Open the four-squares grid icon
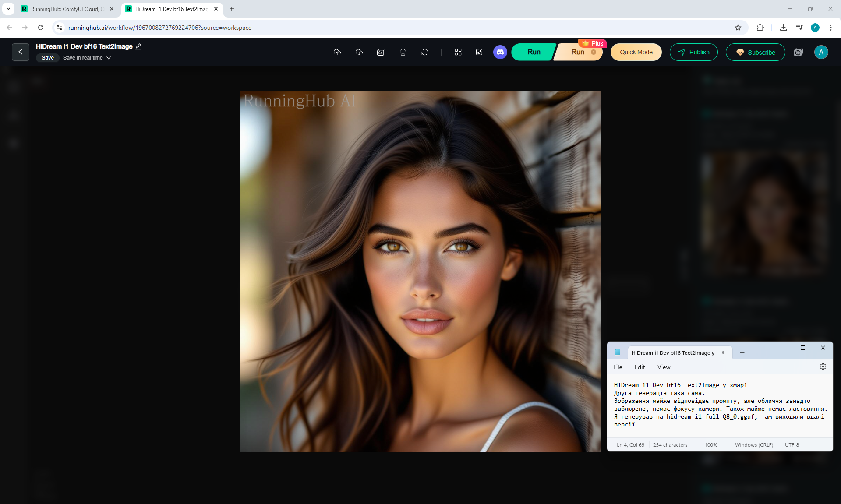The height and width of the screenshot is (504, 841). pos(458,52)
